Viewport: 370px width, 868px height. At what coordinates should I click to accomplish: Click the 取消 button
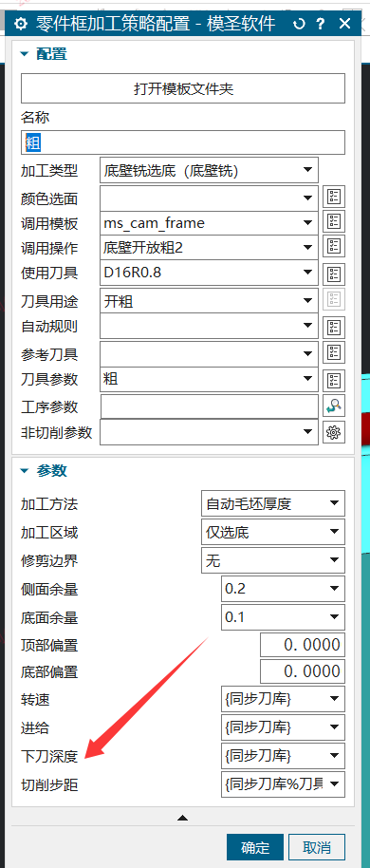point(317,847)
